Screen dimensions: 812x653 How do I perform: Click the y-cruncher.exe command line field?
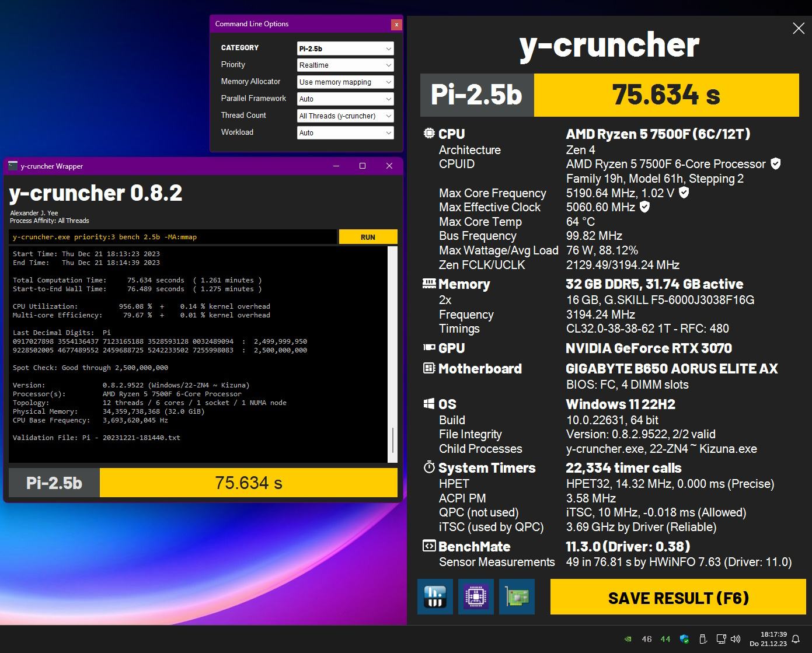point(173,237)
